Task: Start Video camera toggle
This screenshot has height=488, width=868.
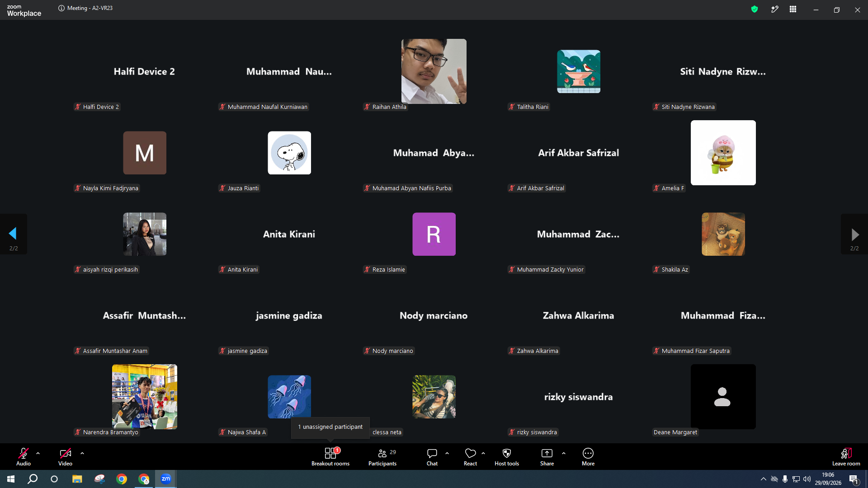Action: click(65, 456)
